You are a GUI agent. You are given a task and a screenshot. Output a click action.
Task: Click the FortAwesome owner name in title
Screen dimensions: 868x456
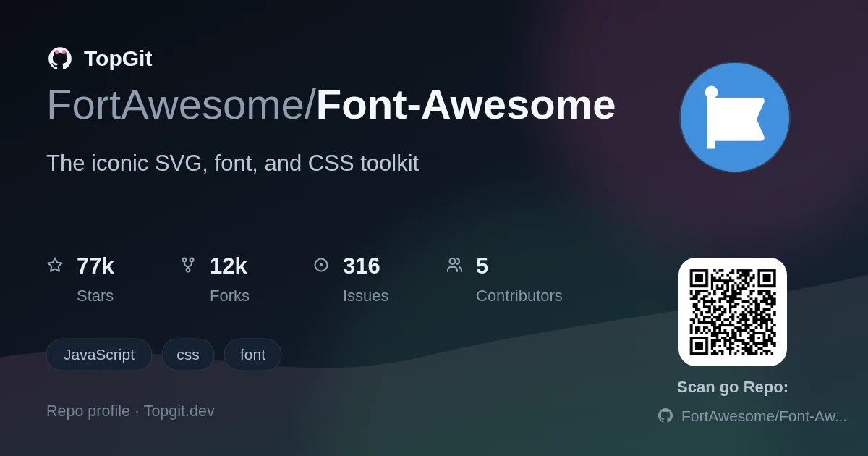[x=176, y=104]
